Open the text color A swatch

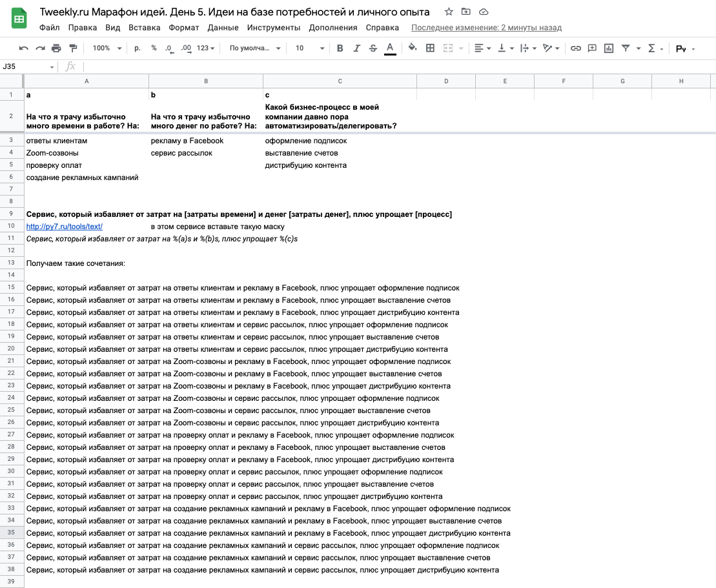tap(390, 48)
